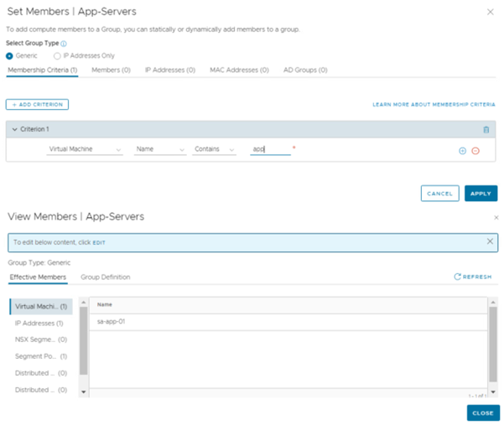Click the plus icon to add condition
This screenshot has height=425, width=504.
[462, 151]
